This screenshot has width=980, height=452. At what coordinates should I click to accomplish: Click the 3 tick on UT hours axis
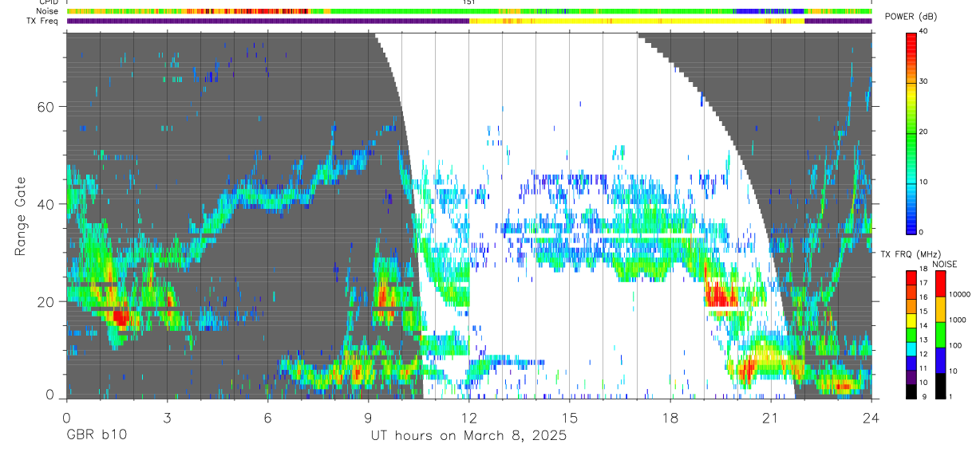[x=167, y=416]
